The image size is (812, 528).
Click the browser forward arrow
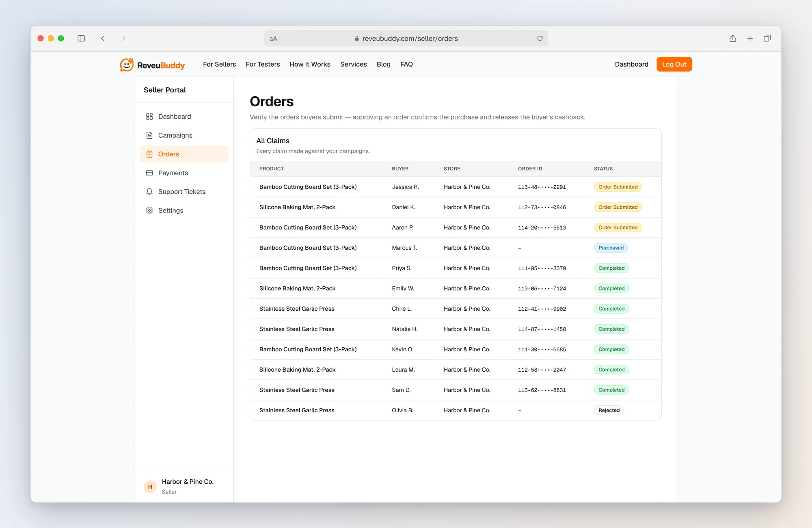[x=124, y=38]
